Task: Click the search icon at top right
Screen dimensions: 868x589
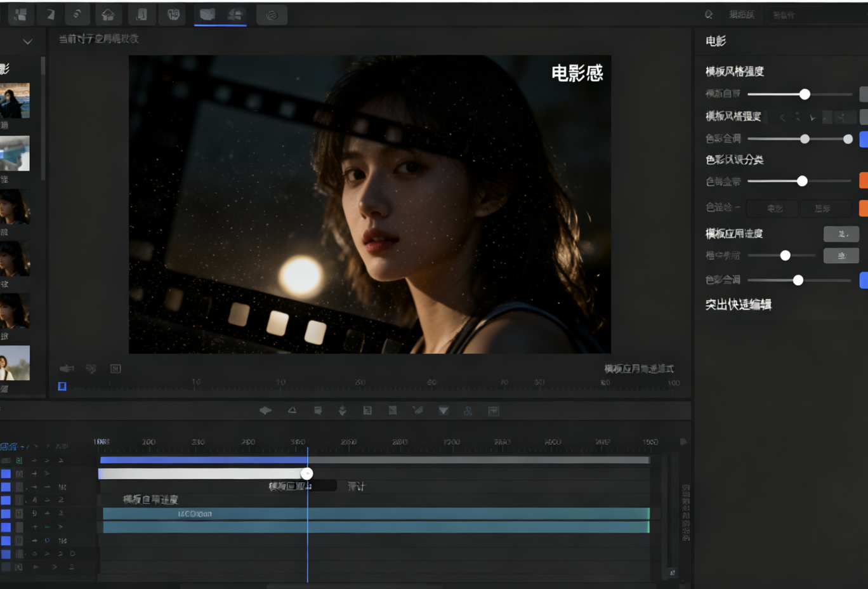Action: point(709,15)
